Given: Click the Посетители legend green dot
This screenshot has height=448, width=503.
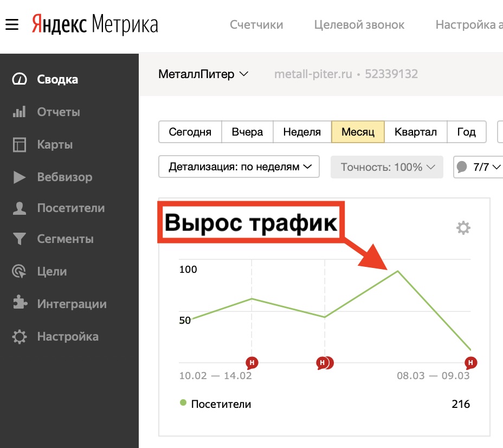Looking at the screenshot, I should coord(183,402).
